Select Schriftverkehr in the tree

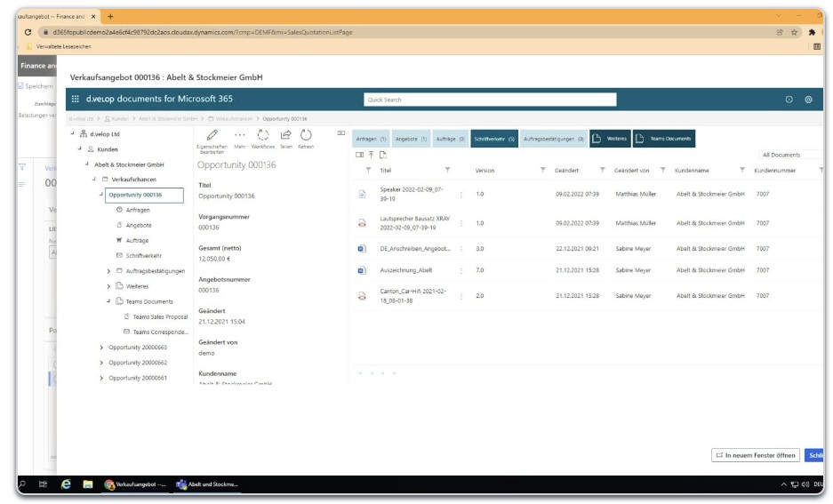coord(143,256)
